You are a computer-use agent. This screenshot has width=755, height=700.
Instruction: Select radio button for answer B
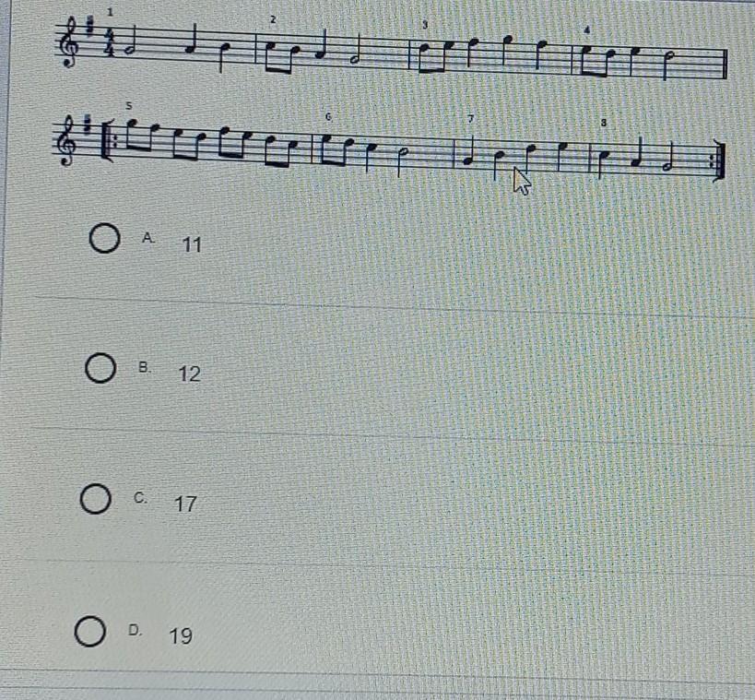(100, 368)
